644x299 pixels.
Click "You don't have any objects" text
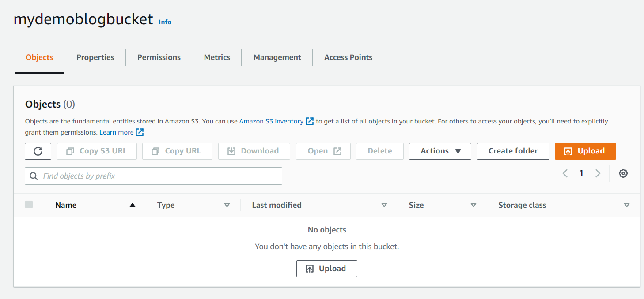click(327, 247)
